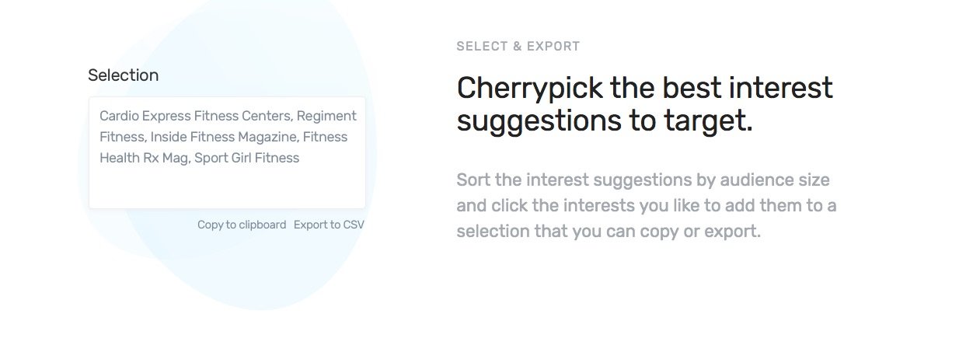Click 'Sport Girl Fitness' in the selection
The height and width of the screenshot is (356, 980).
(x=246, y=158)
